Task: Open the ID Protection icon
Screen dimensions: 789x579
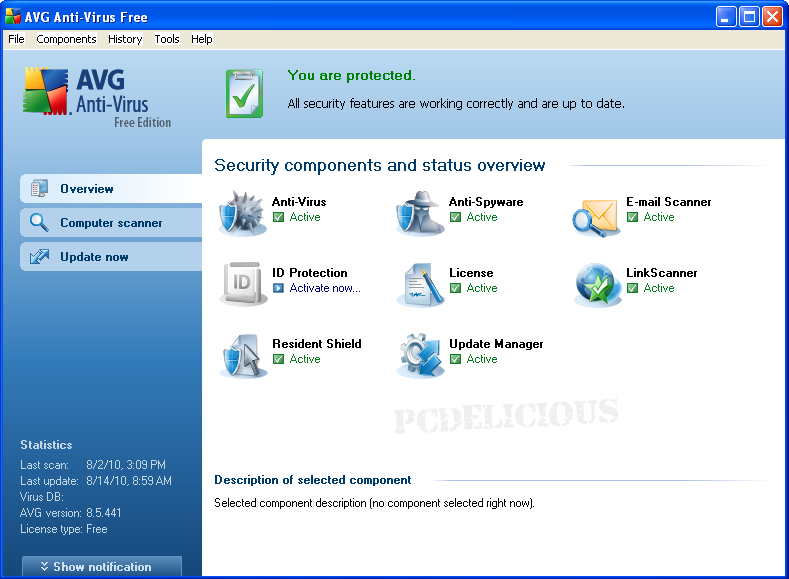Action: (x=243, y=284)
